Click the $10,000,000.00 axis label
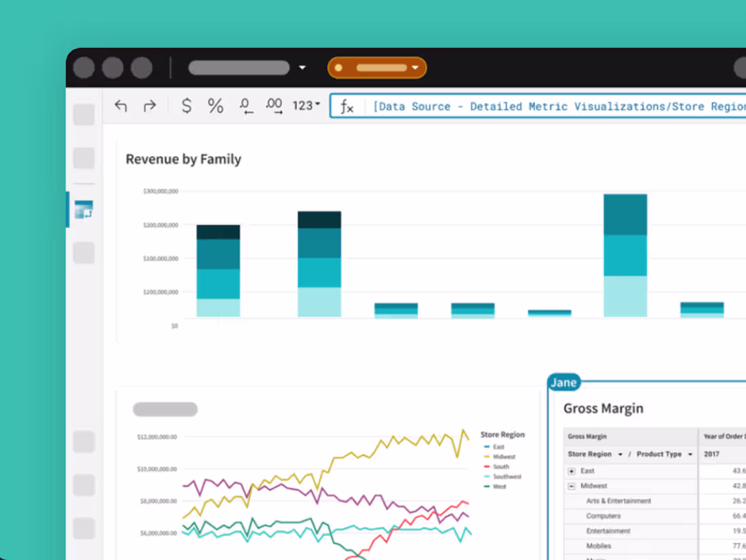 (157, 469)
